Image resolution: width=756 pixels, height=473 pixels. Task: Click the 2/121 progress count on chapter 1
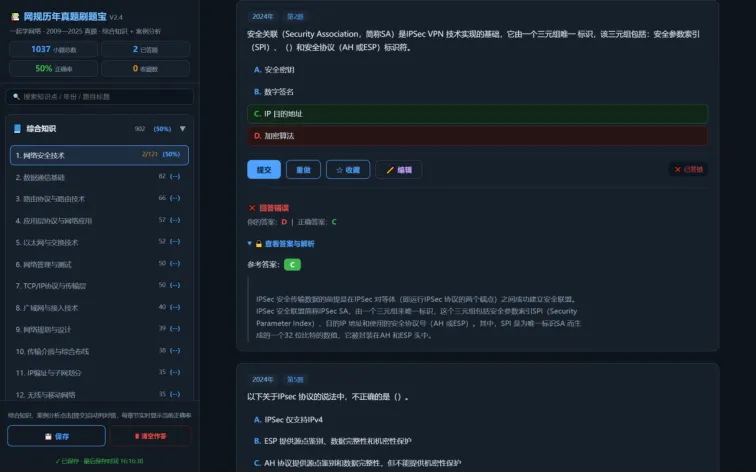(149, 154)
